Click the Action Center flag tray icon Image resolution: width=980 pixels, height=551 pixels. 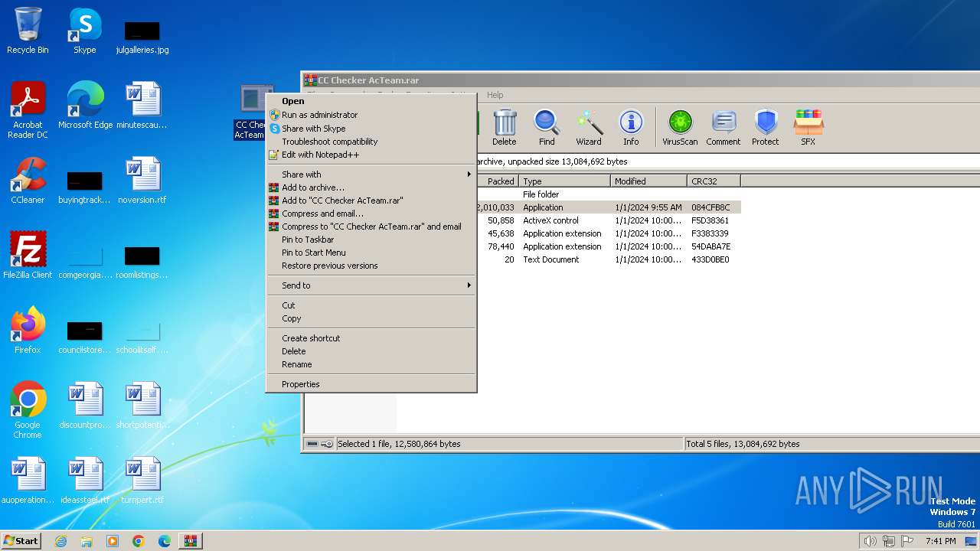[907, 541]
